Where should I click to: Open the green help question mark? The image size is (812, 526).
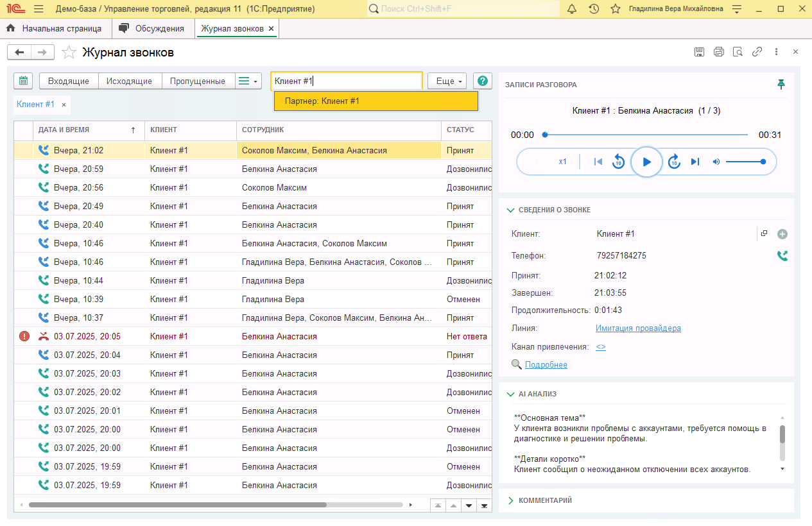483,81
